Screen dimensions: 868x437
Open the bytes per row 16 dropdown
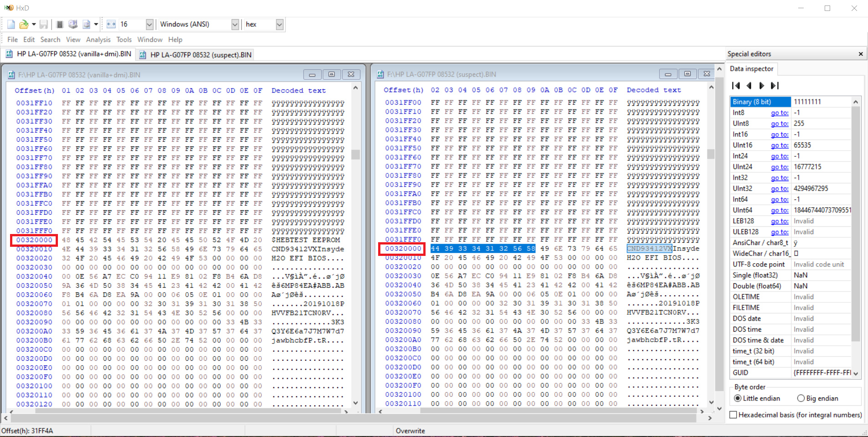pos(149,25)
